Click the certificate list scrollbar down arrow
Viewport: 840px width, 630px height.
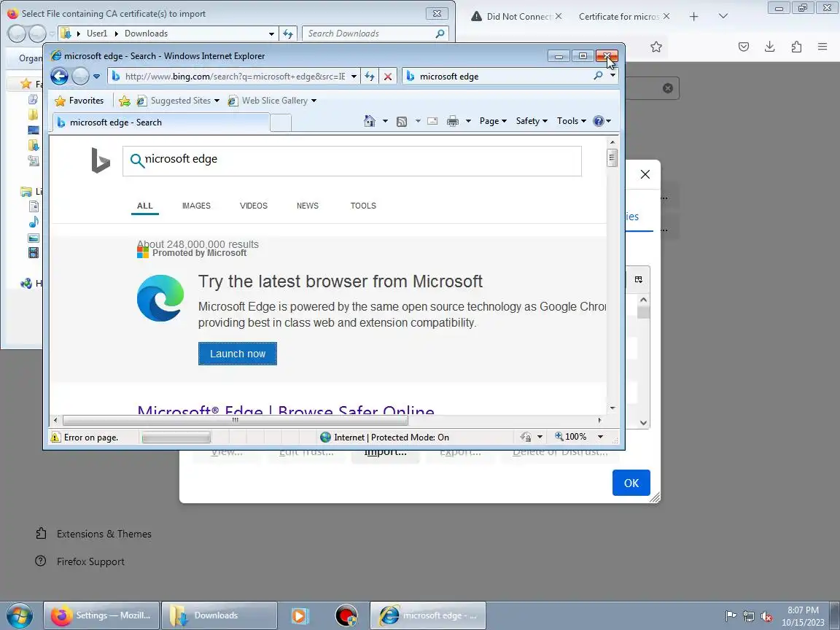(x=643, y=423)
